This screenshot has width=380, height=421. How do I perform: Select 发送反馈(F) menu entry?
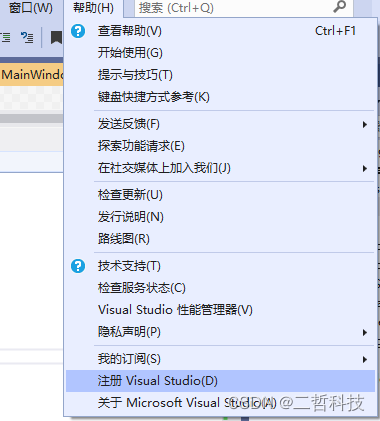[x=220, y=124]
